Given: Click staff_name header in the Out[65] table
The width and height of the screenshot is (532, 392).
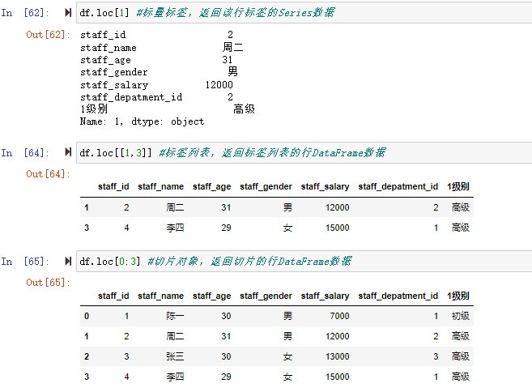Looking at the screenshot, I should coord(160,296).
